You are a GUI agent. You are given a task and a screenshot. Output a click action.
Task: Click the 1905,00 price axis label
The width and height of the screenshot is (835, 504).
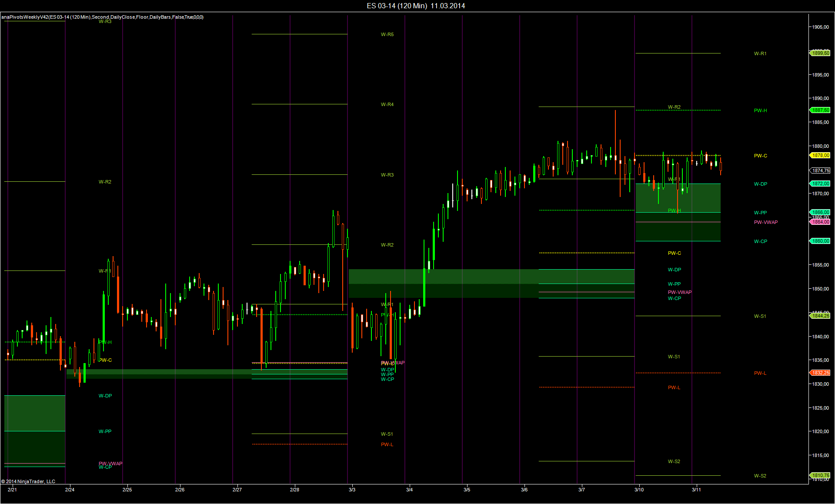pyautogui.click(x=820, y=27)
